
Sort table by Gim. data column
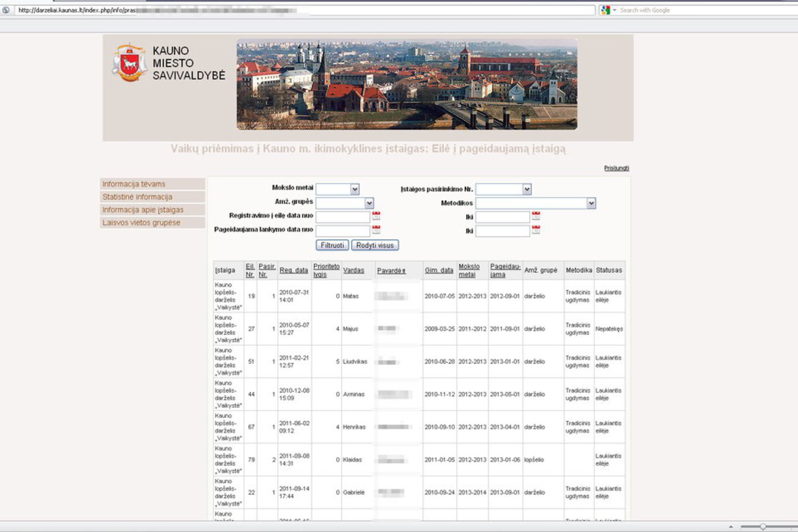pyautogui.click(x=439, y=270)
